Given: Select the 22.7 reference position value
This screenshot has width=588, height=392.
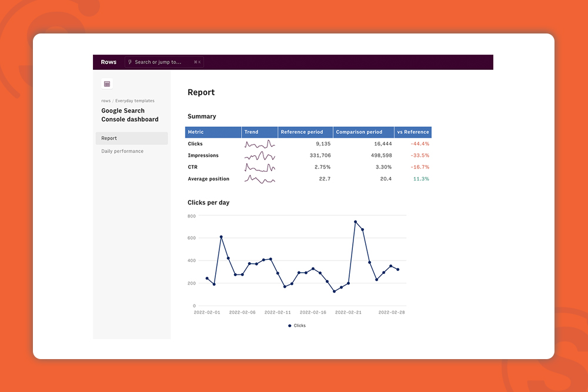Looking at the screenshot, I should tap(325, 179).
